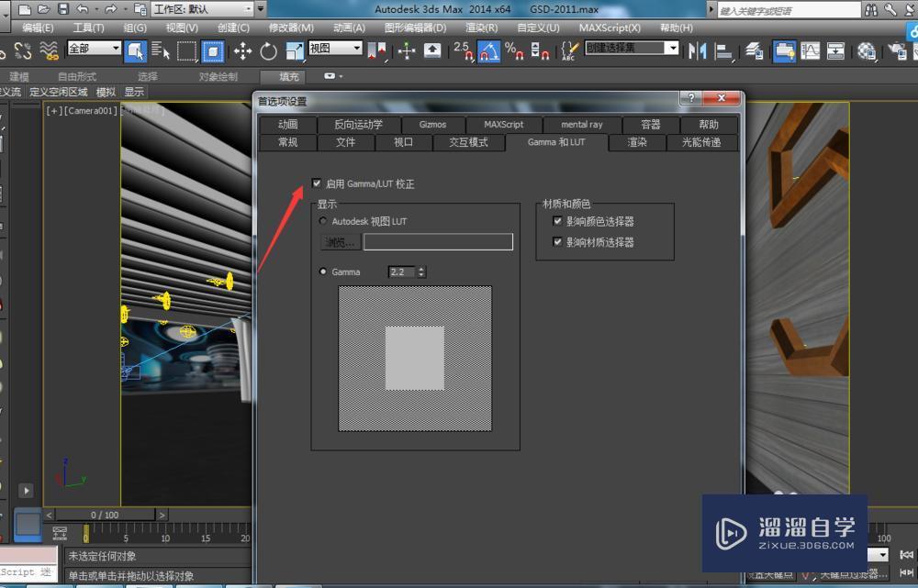
Task: Toggle the Angle Snap icon
Action: pos(489,50)
